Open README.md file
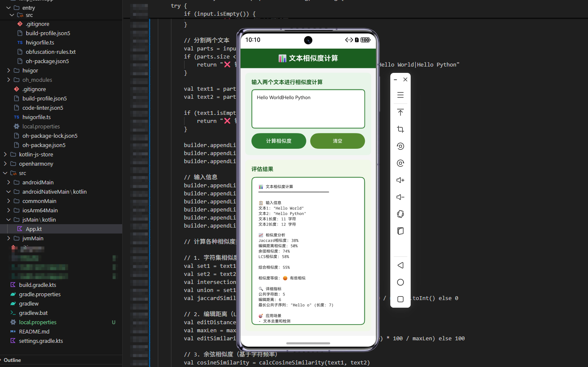This screenshot has height=367, width=588. click(x=34, y=331)
